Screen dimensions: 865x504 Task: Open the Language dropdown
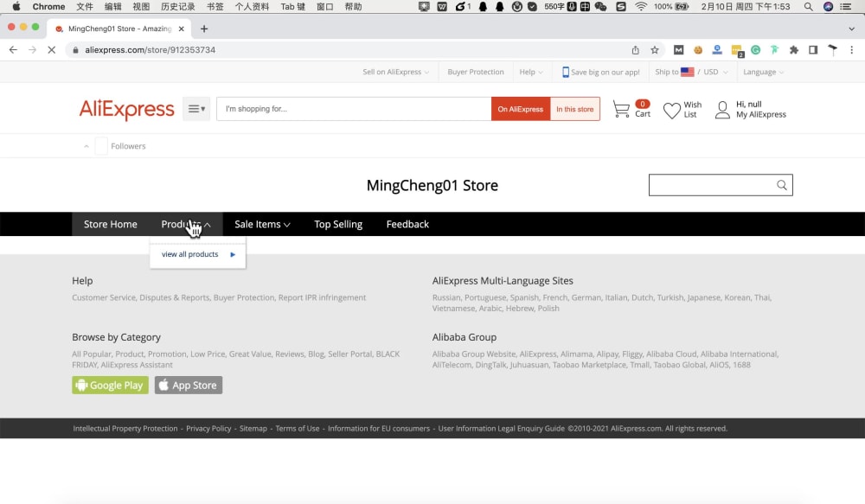tap(763, 73)
